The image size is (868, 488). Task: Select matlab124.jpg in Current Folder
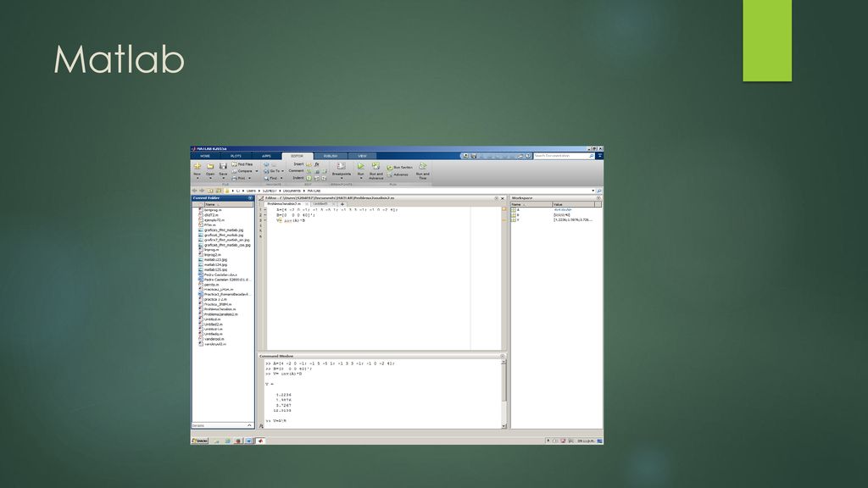click(215, 264)
